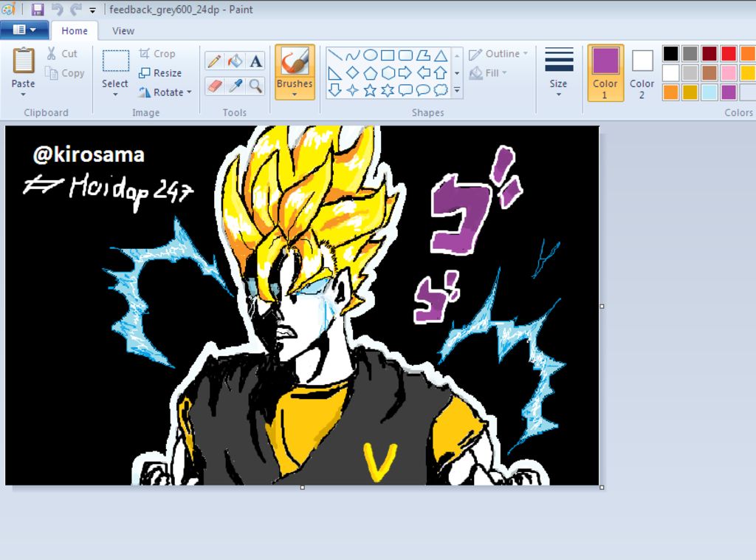Viewport: 756px width, 560px height.
Task: Choose the Fill with color bucket tool
Action: click(x=236, y=61)
